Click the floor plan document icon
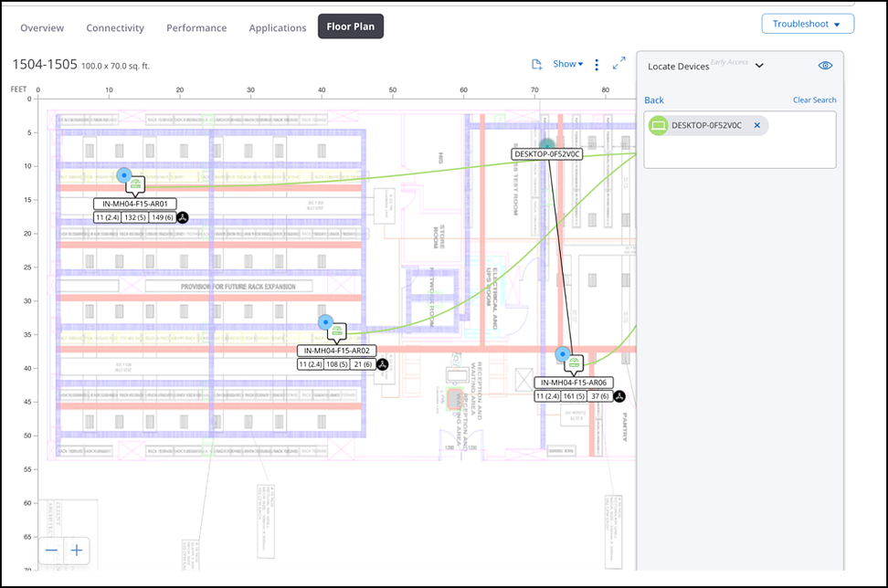The image size is (888, 588). click(537, 65)
